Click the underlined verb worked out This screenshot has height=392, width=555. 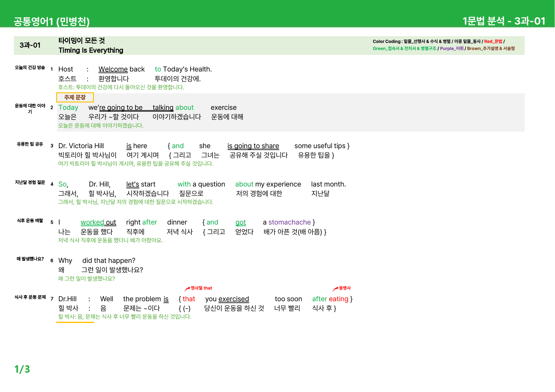pos(98,222)
